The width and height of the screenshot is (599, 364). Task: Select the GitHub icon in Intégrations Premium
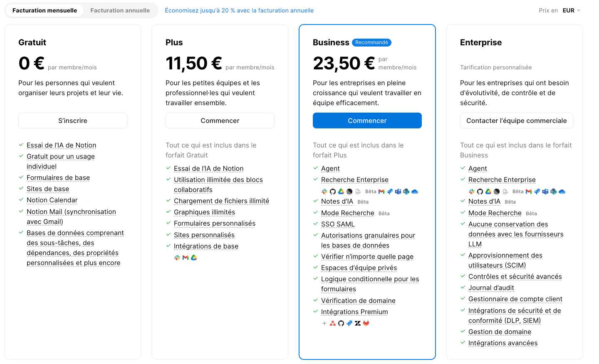pyautogui.click(x=340, y=323)
